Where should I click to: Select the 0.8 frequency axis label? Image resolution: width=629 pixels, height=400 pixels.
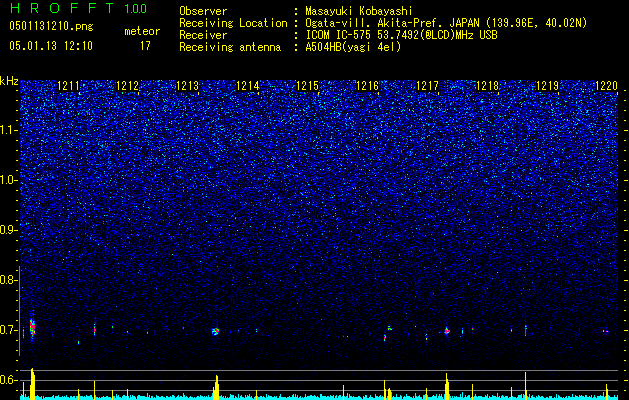(8, 280)
